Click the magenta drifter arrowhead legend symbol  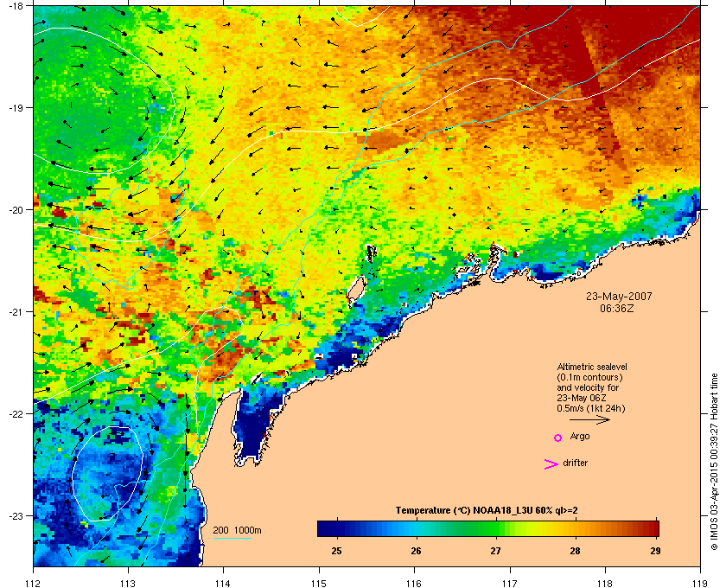coord(551,464)
